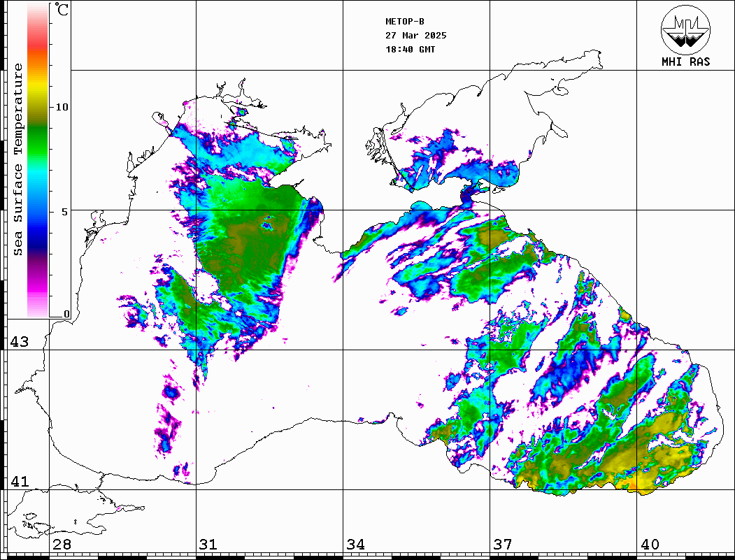Click the date '27 Mar 2025'
Viewport: 735px width, 560px height.
416,35
